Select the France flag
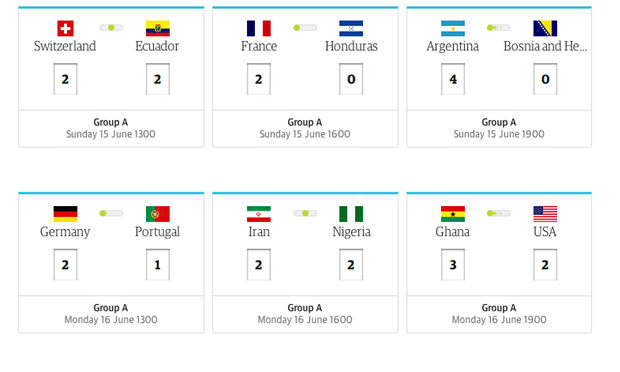The width and height of the screenshot is (620, 372). pos(259,28)
